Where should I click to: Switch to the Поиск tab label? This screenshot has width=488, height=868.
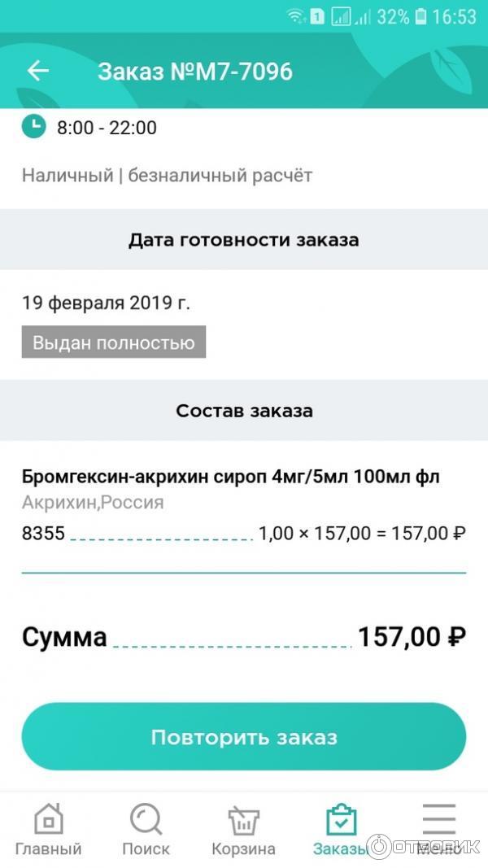[146, 849]
